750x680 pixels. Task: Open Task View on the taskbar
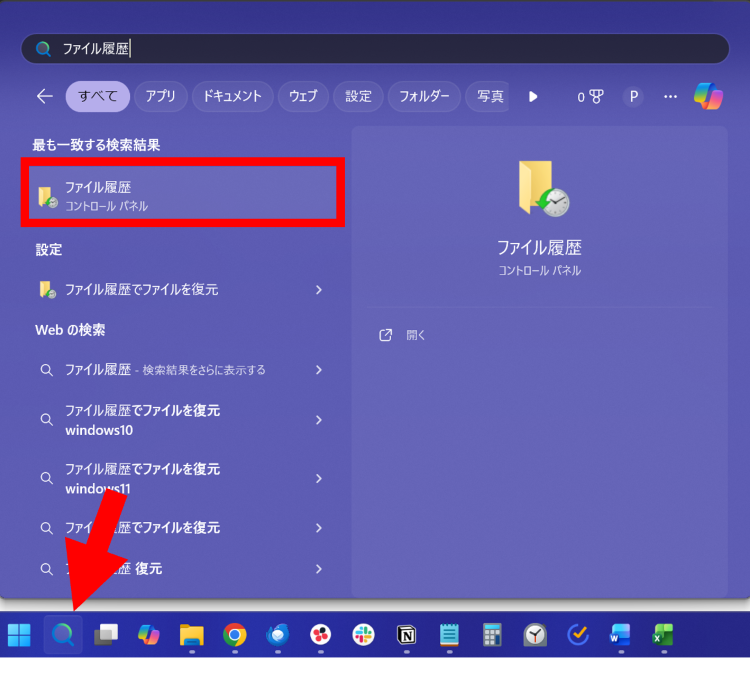(106, 635)
